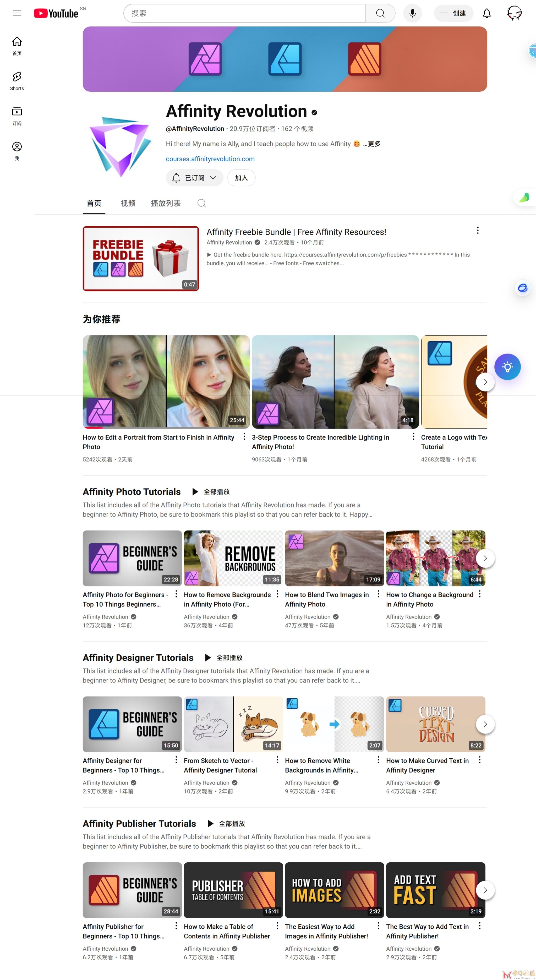Show more Affinity Photo Tutorials arrow

coord(485,559)
